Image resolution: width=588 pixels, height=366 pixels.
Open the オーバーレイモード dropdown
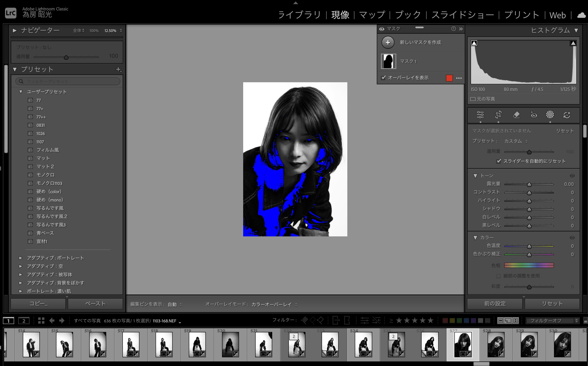click(x=274, y=305)
